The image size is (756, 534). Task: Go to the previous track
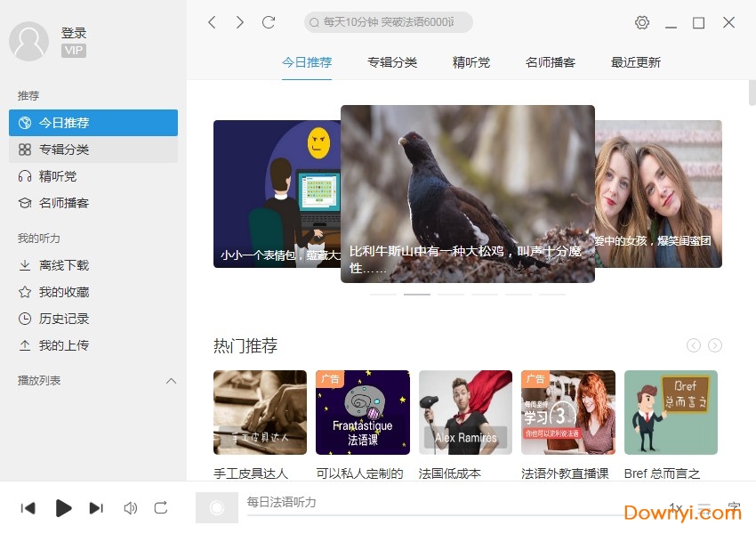(28, 508)
